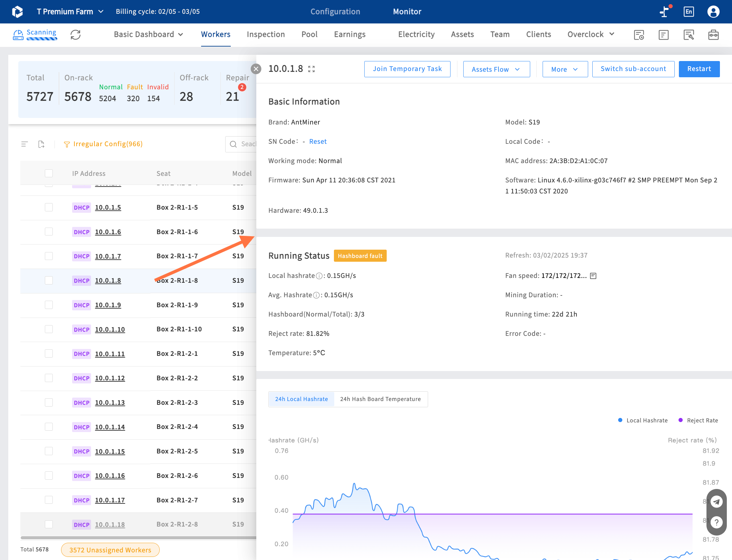Open the More dropdown

[565, 69]
